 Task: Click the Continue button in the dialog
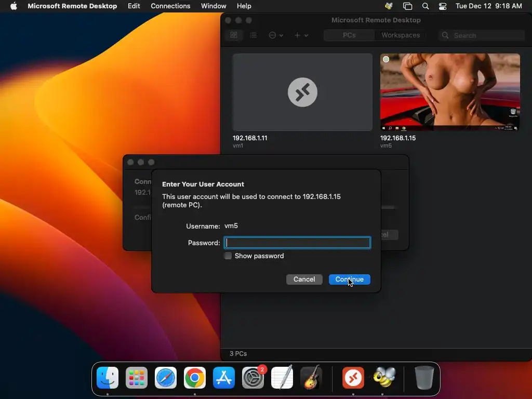349,279
